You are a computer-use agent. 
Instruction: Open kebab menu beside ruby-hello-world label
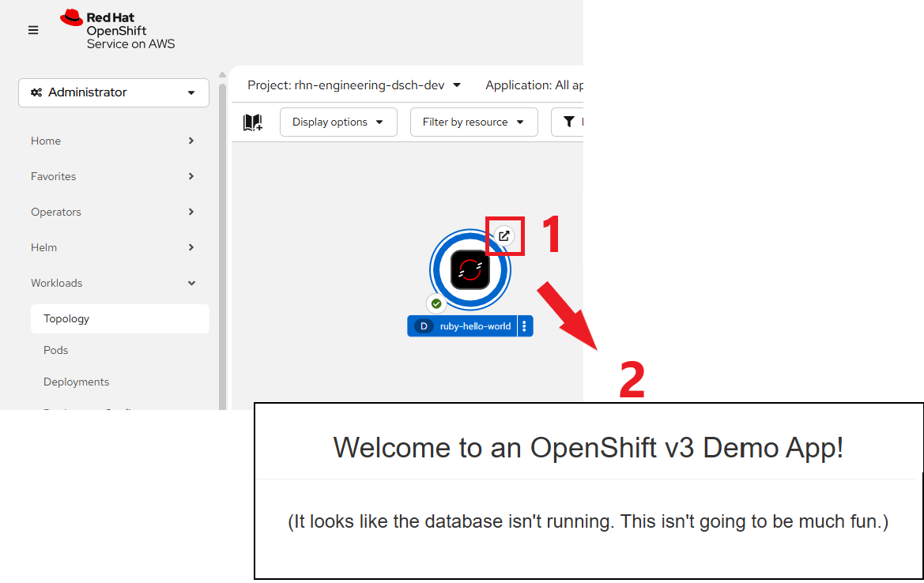point(525,326)
